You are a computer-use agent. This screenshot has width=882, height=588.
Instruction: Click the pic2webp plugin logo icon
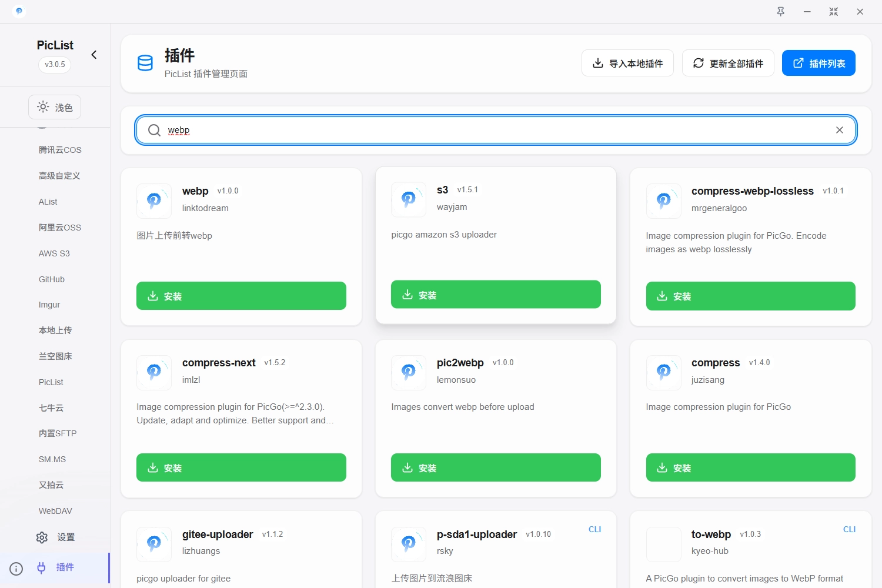(409, 373)
